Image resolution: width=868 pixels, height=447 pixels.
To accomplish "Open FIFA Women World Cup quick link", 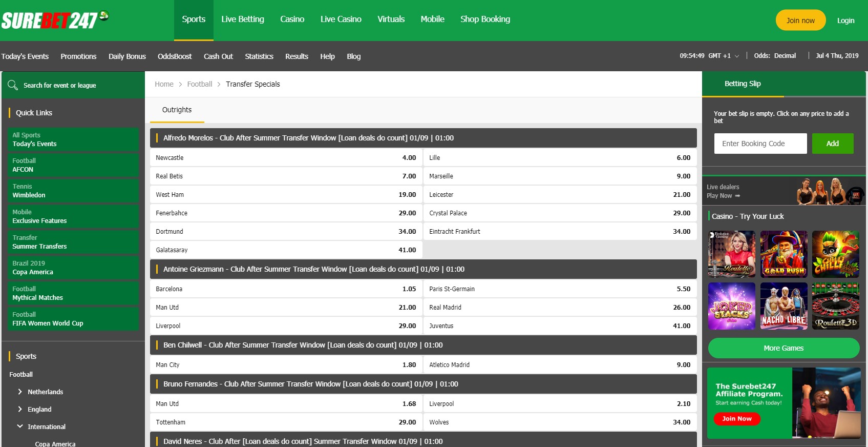I will point(73,319).
